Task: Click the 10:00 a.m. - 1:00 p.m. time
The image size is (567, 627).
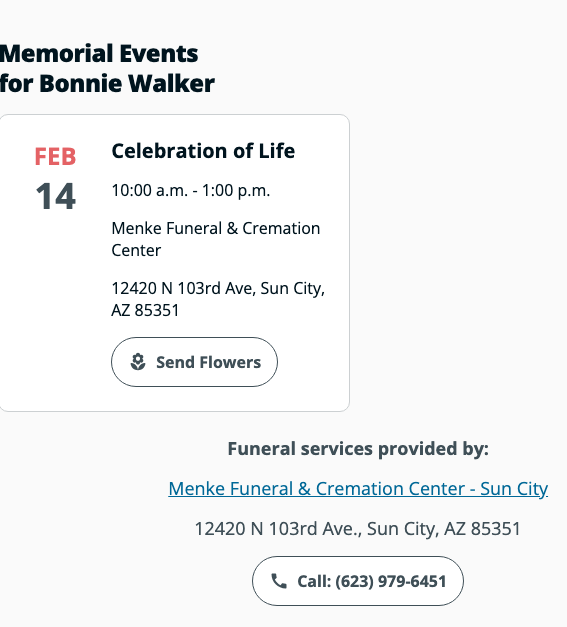Action: (191, 190)
